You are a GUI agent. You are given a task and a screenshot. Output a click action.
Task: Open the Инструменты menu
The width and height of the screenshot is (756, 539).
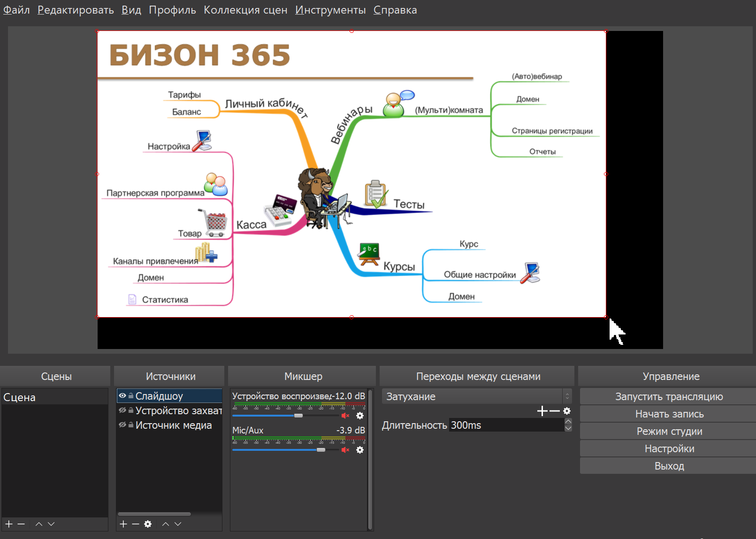pyautogui.click(x=330, y=10)
